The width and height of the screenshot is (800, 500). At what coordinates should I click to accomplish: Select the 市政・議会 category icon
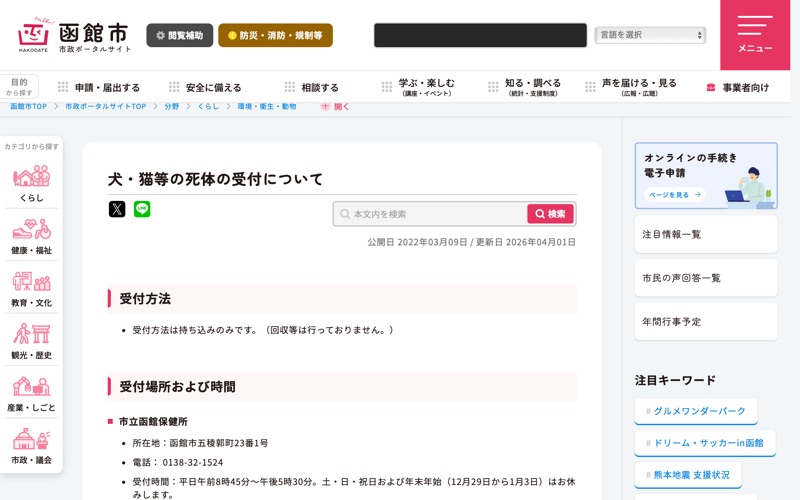pyautogui.click(x=32, y=446)
